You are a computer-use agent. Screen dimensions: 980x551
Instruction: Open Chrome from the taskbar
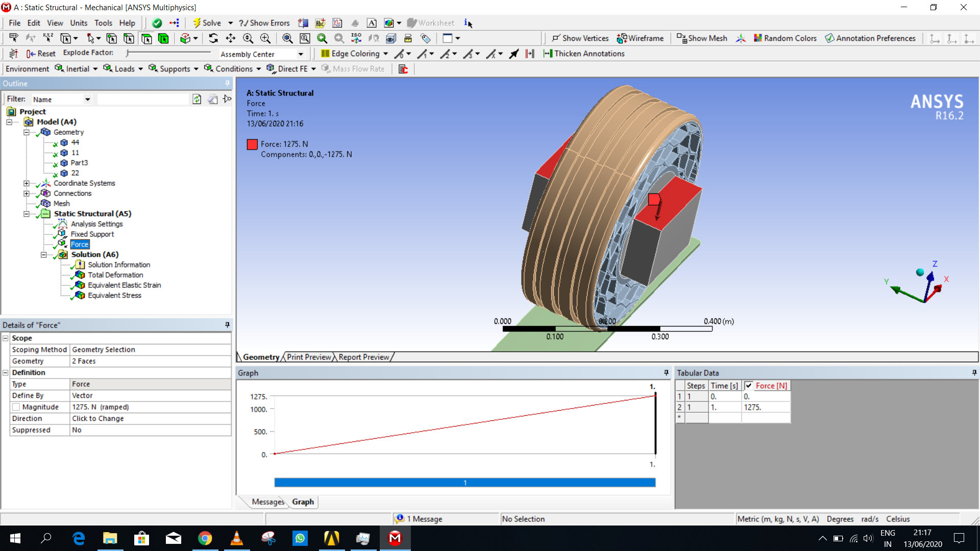click(x=205, y=538)
